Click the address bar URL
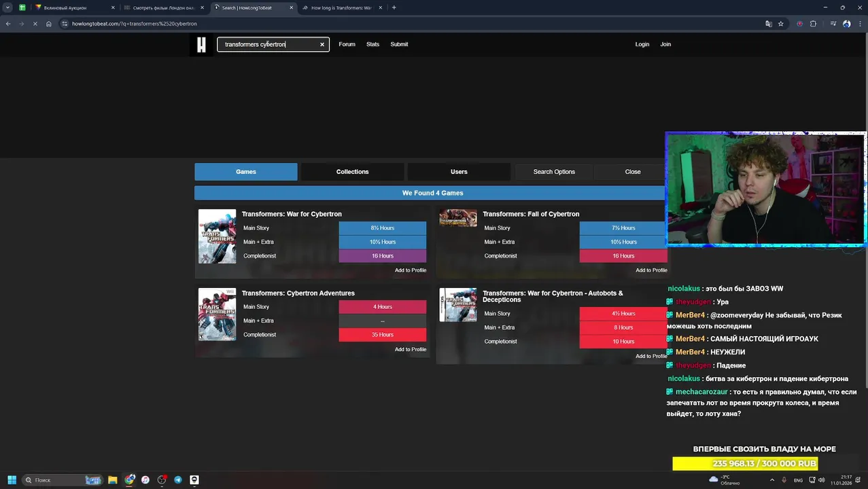Viewport: 868px width, 489px height. (135, 24)
